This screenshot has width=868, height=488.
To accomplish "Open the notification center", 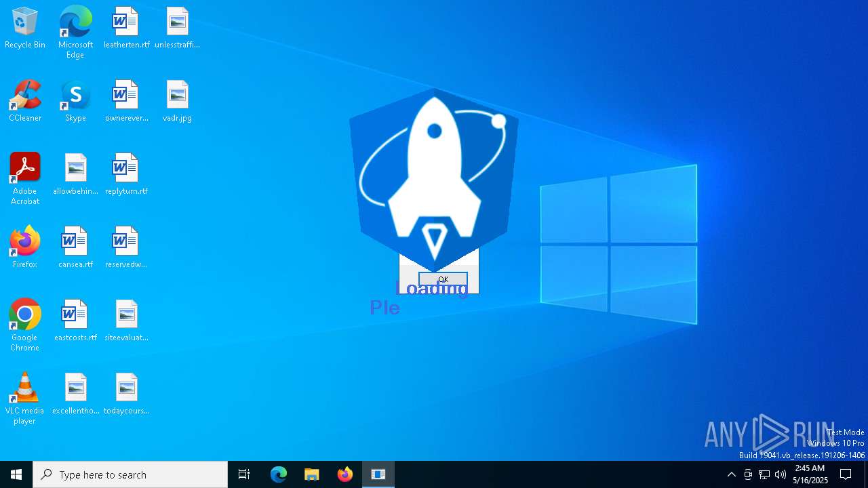I will pyautogui.click(x=846, y=474).
